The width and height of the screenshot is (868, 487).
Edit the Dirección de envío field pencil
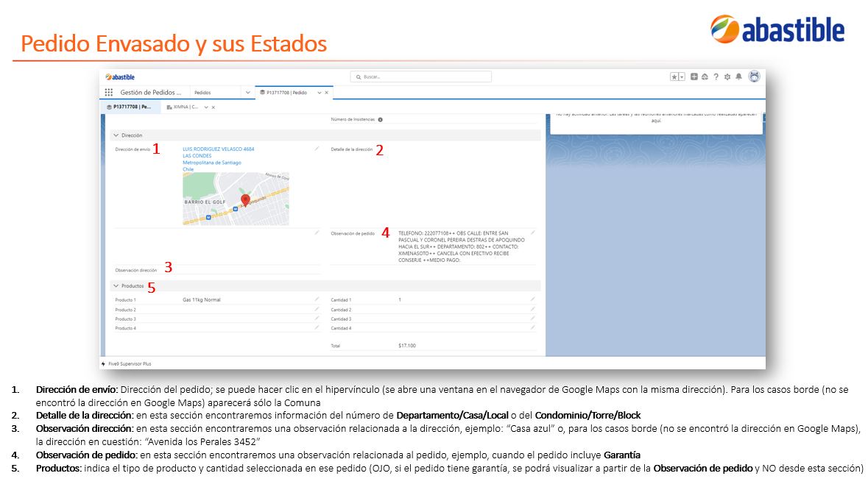(317, 149)
